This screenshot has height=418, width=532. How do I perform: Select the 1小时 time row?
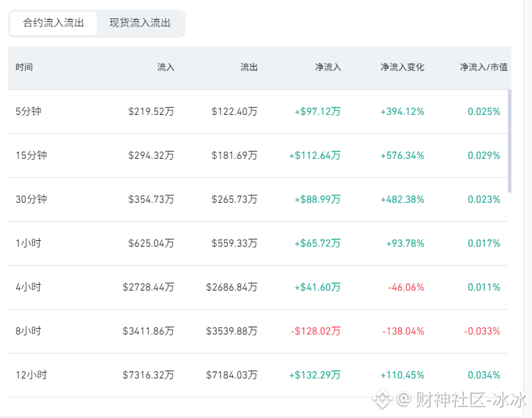(x=258, y=244)
